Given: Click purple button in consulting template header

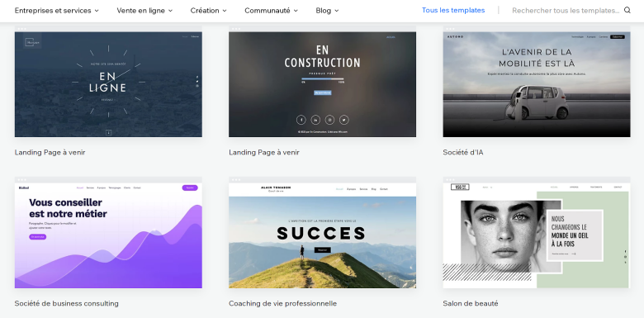Looking at the screenshot, I should click(190, 187).
